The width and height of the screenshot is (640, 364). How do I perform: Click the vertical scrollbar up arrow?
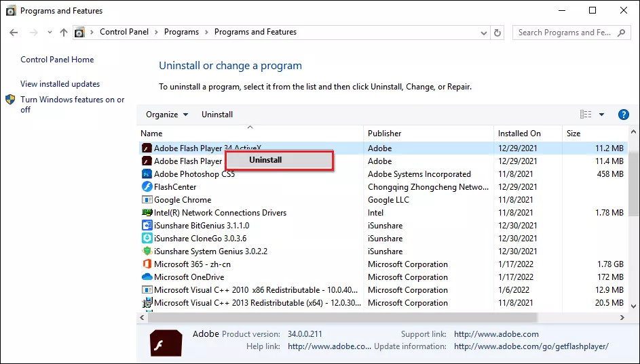click(633, 132)
